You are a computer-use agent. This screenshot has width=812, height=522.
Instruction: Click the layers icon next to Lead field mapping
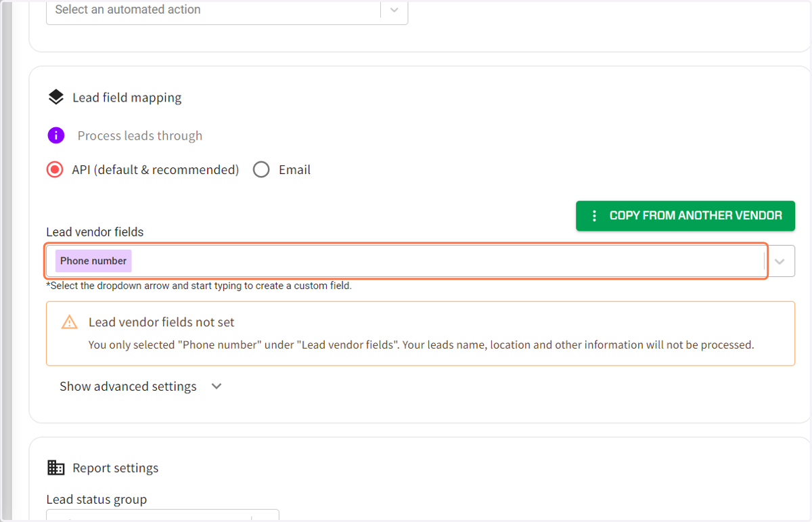(55, 97)
